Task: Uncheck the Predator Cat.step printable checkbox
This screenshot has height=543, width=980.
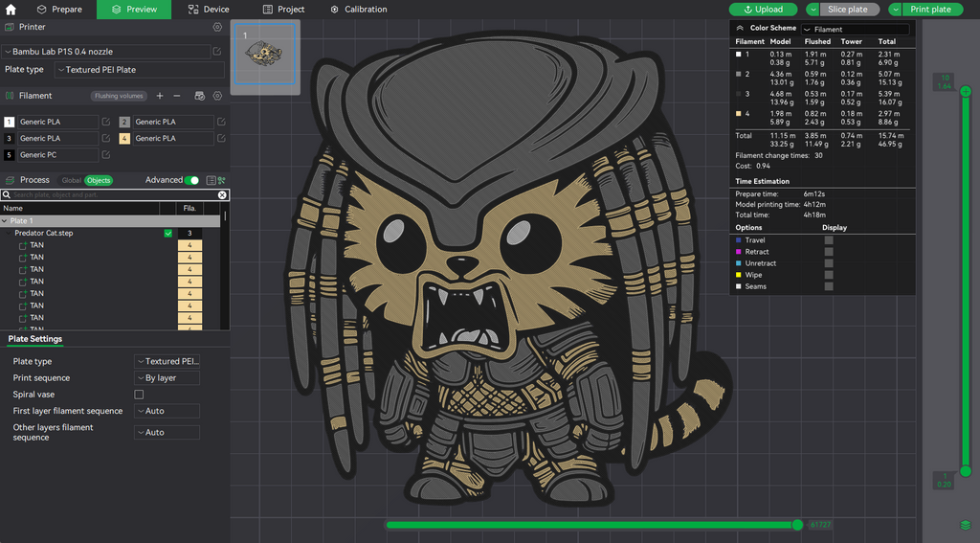Action: 168,234
